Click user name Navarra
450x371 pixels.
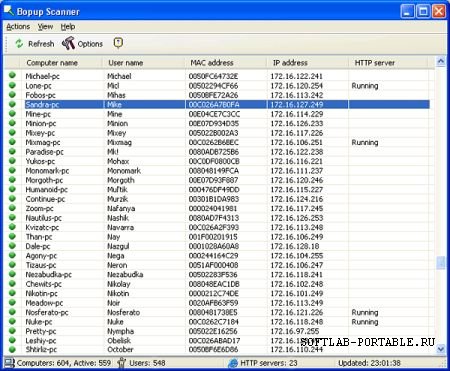point(120,227)
